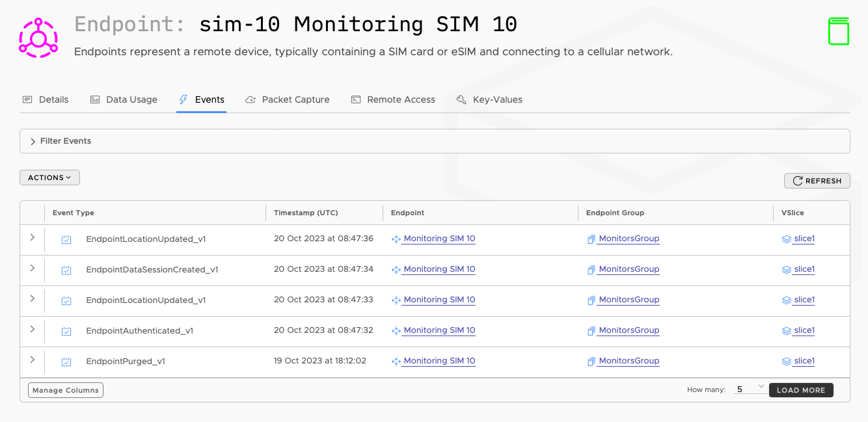Screen dimensions: 868x422
Task: Click group icon in EndpointDataSessionCreated_v1 row
Action: tap(591, 270)
